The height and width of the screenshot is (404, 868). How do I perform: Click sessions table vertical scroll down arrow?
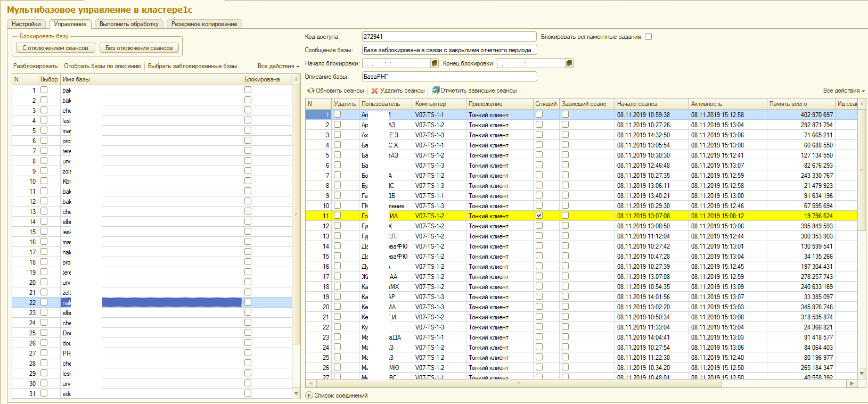click(x=862, y=374)
